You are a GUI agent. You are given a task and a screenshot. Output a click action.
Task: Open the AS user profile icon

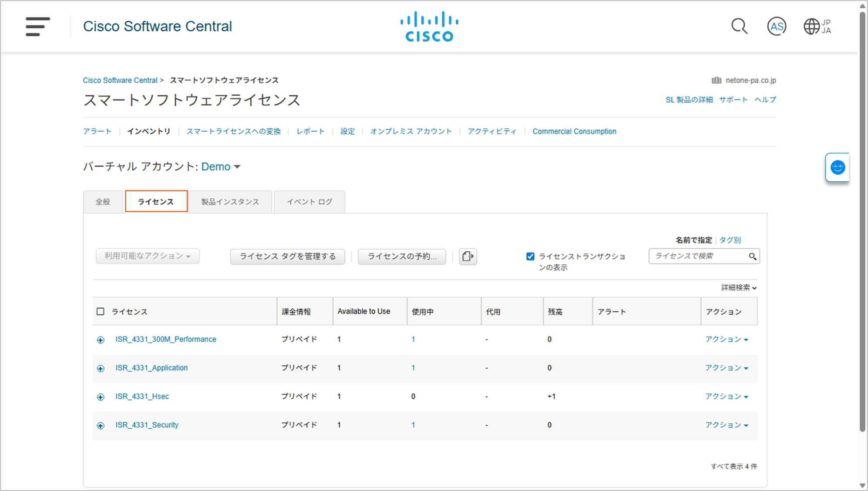point(776,27)
